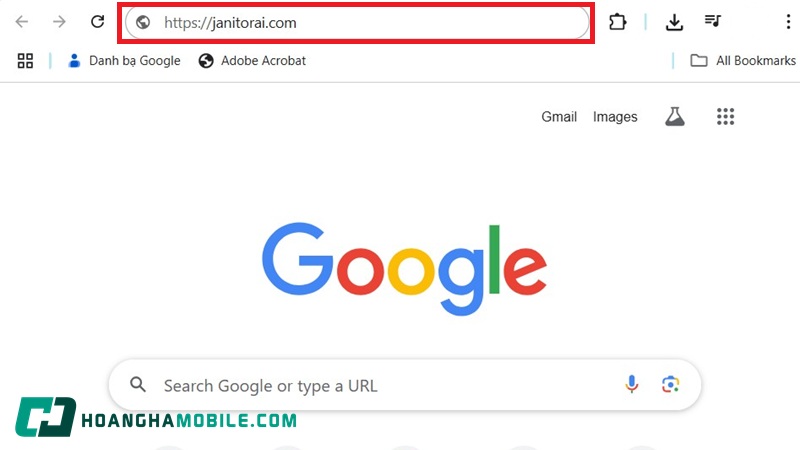Open the Adobe Acrobat bookmark
This screenshot has height=450, width=800.
[x=252, y=61]
